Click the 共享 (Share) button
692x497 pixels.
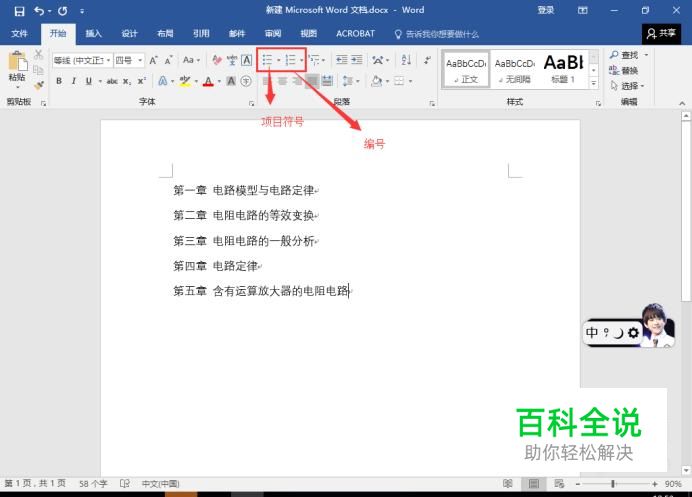[661, 34]
